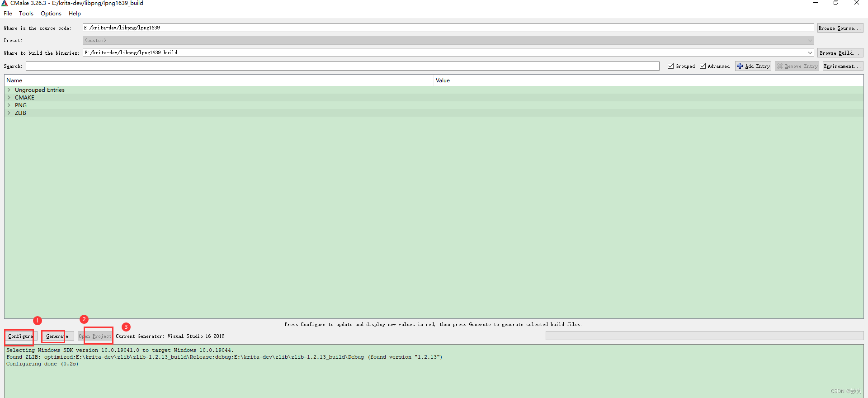Click the Name column header

pos(219,81)
